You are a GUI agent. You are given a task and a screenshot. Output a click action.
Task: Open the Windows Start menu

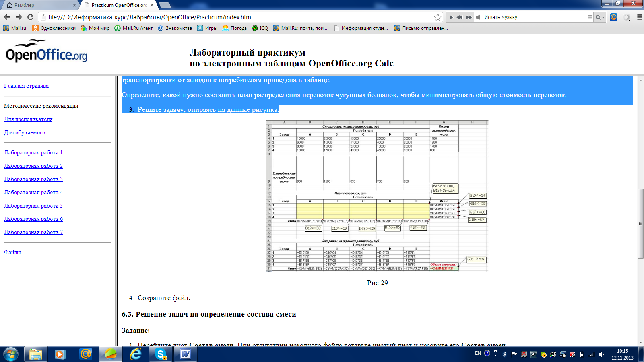point(11,354)
